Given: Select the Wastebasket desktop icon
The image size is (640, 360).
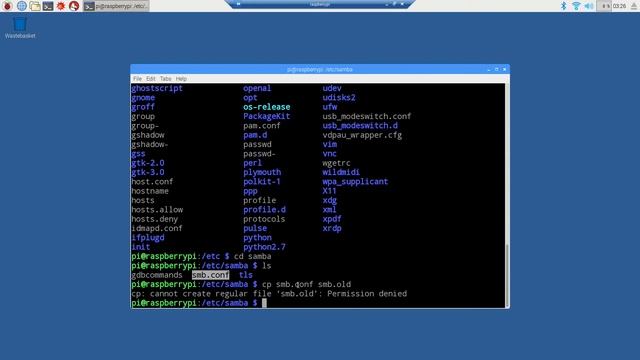Looking at the screenshot, I should coord(20,27).
